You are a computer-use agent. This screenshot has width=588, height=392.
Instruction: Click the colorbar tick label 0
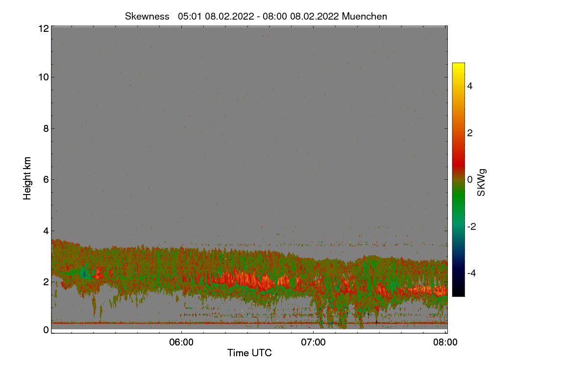[x=470, y=179]
